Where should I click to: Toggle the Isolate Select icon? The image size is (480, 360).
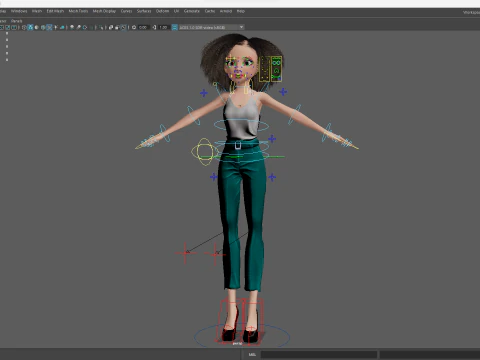tap(101, 27)
